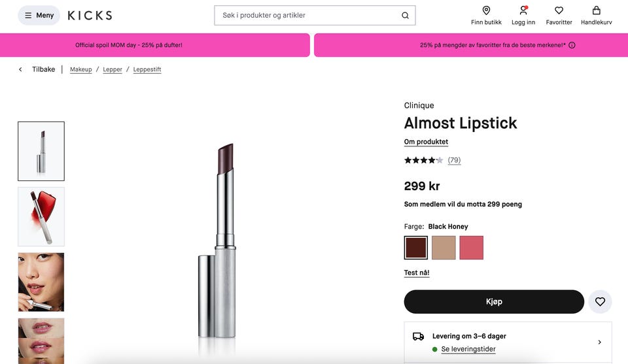
Task: Open the Om produktet link
Action: 426,142
